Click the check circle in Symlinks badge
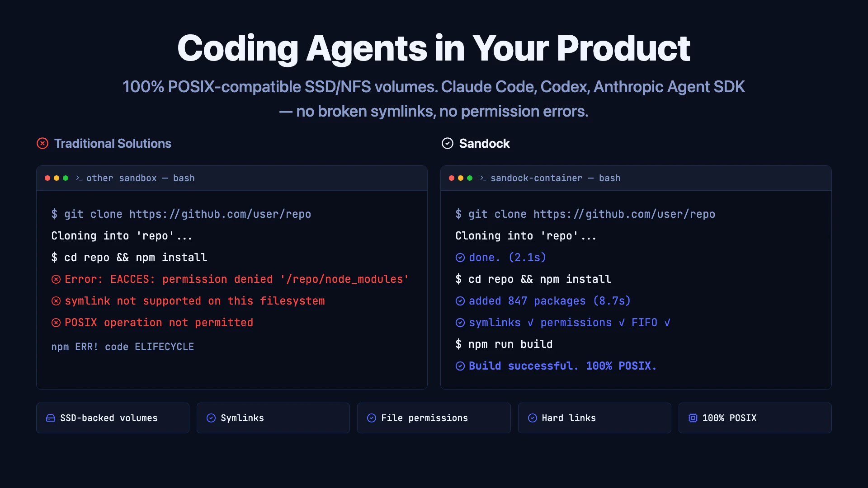 click(211, 418)
